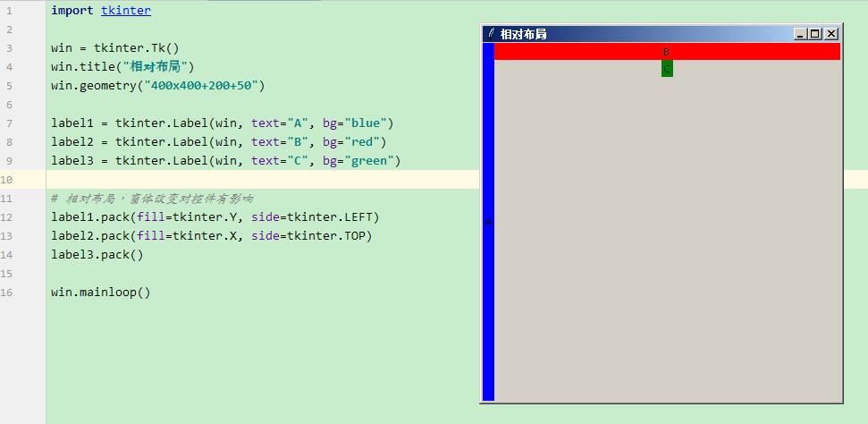This screenshot has height=424, width=868.
Task: Click the label3 = tkinter.Label definition line
Action: point(226,161)
